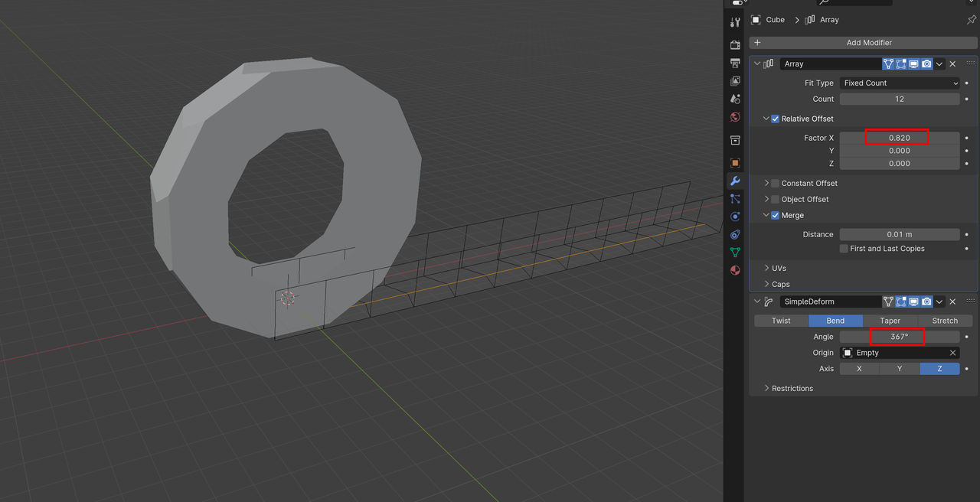Open the Output Properties printer tab
Viewport: 980px width, 502px height.
click(x=734, y=63)
